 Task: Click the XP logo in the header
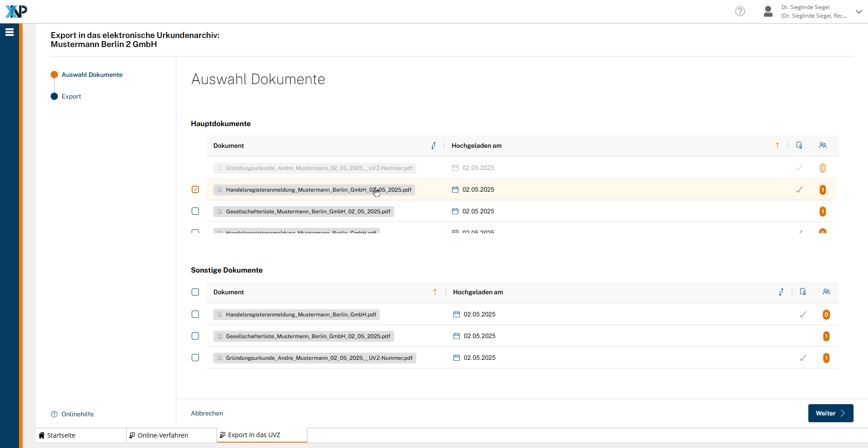16,11
